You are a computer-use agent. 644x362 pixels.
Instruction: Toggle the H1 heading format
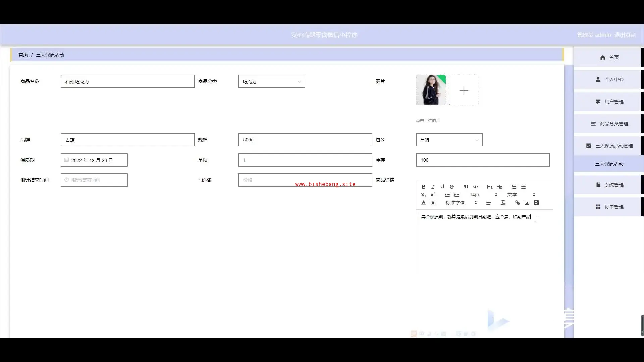[490, 187]
